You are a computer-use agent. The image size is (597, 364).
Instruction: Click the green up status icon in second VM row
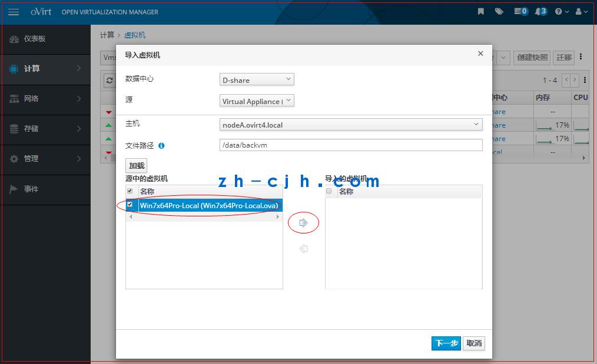(x=108, y=125)
